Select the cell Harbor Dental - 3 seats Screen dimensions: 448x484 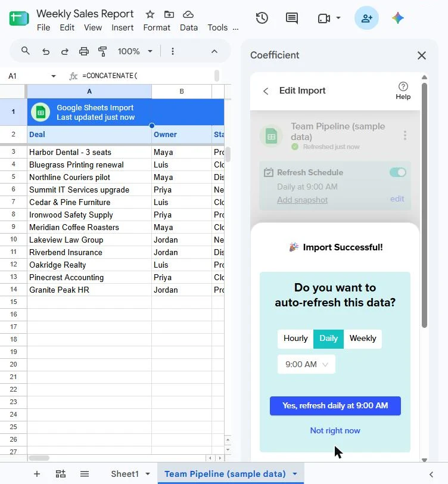point(89,152)
